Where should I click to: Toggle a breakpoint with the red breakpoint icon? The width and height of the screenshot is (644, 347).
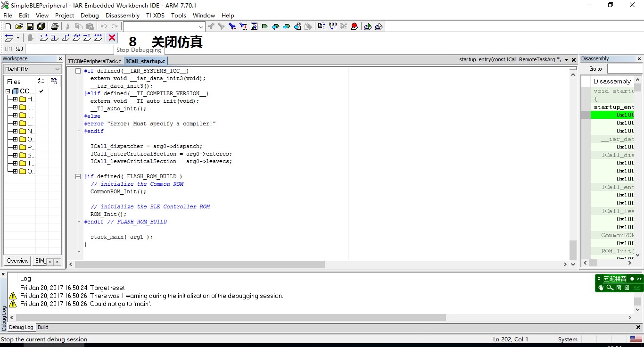tap(355, 26)
